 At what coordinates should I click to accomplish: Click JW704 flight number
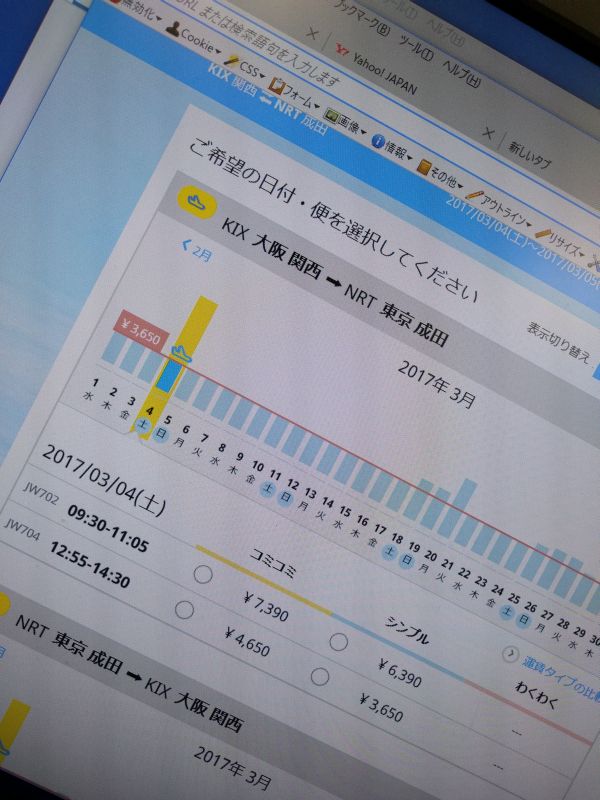click(21, 529)
